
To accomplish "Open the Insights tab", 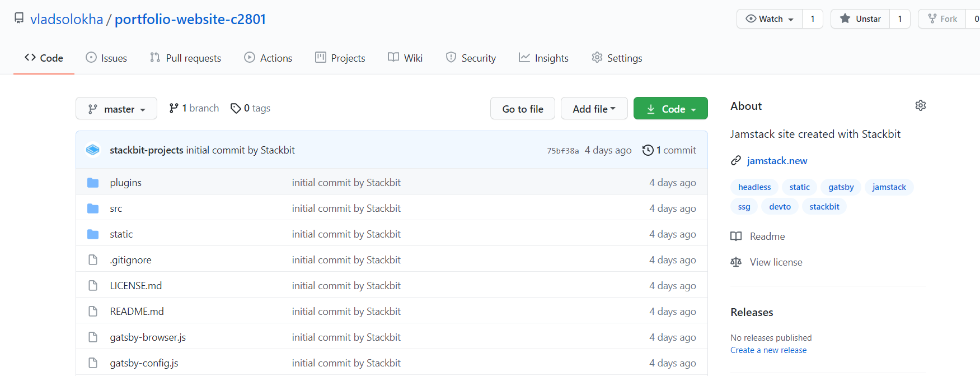I will point(543,58).
